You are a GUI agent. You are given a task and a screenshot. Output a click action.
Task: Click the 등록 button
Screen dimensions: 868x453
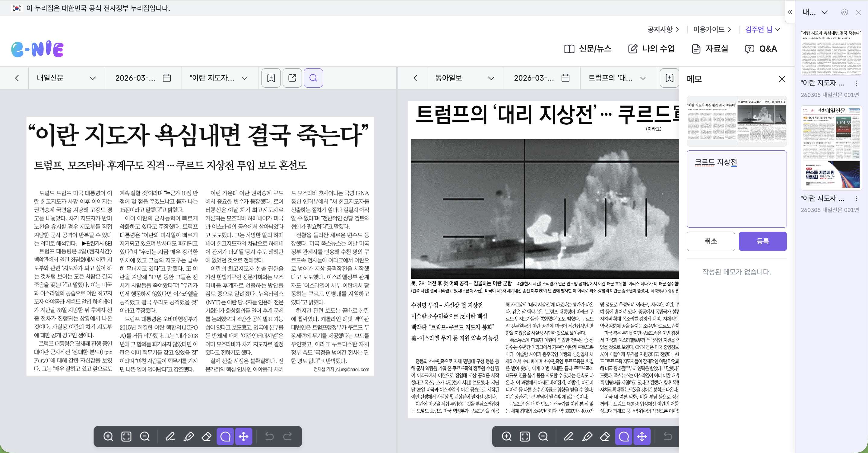762,241
